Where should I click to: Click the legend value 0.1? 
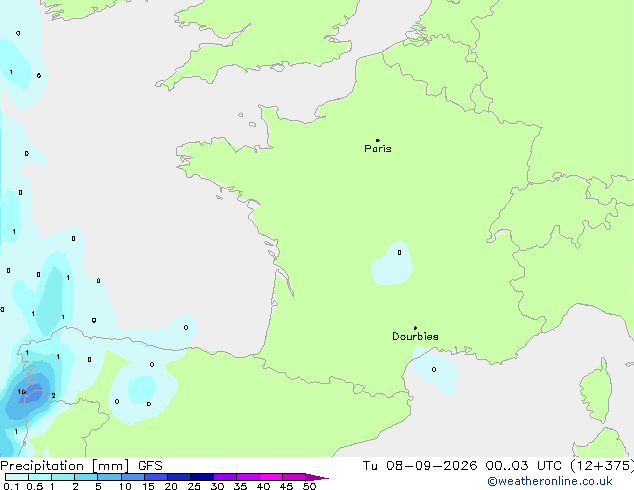point(11,486)
